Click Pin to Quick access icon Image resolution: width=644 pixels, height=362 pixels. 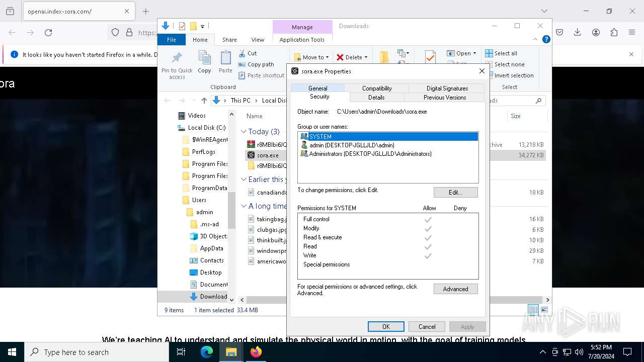point(177,57)
